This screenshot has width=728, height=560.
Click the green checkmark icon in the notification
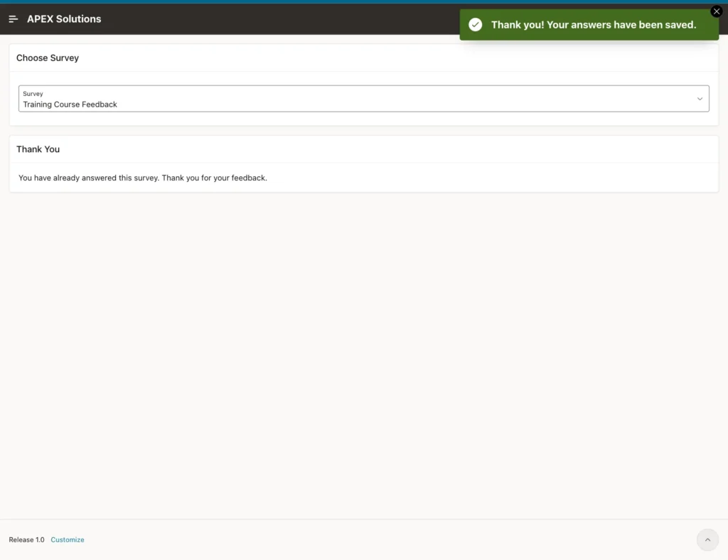click(x=475, y=25)
